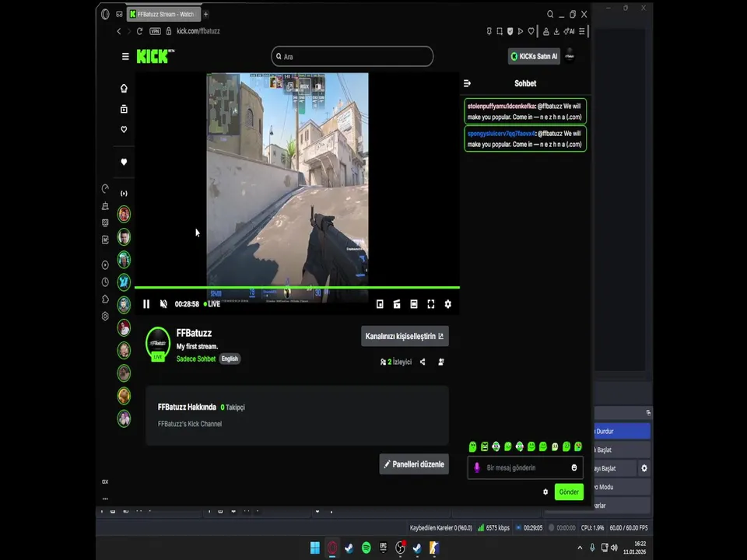The height and width of the screenshot is (560, 747).
Task: Click Durdur button in OBS window
Action: click(622, 431)
